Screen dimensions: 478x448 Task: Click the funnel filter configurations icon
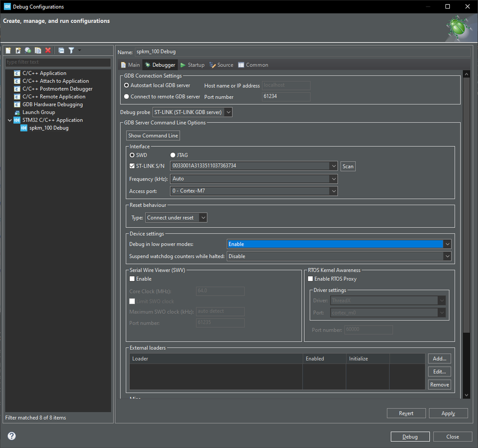(71, 50)
